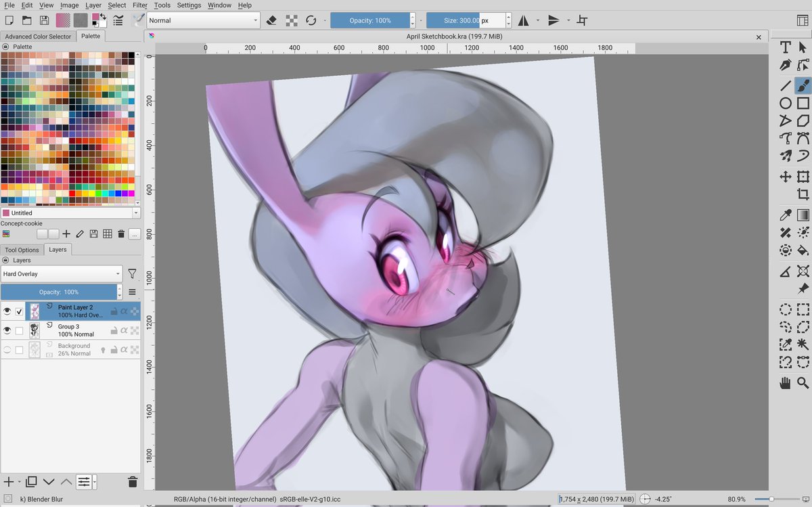
Task: Open an existing document icon
Action: [26, 20]
